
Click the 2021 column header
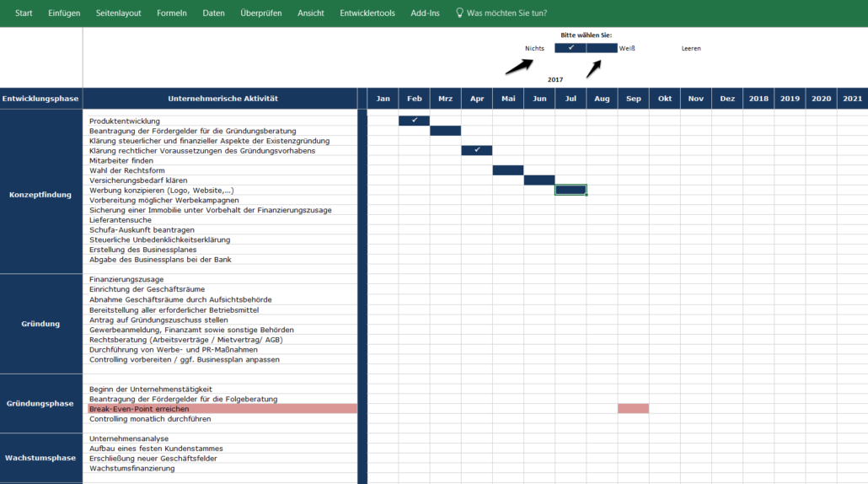point(853,99)
